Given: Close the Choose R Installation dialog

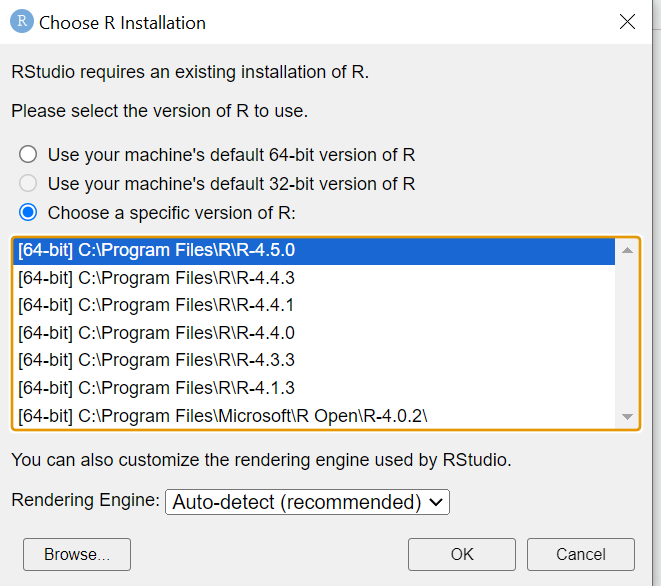Looking at the screenshot, I should [627, 22].
